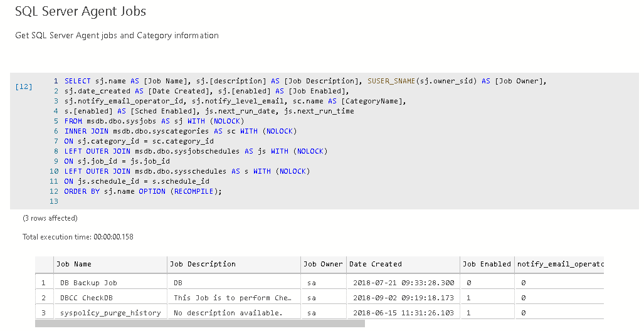Click the FROM msdb.dbo.sysjobs code line
Screen dimensions: 644x331
click(x=154, y=121)
